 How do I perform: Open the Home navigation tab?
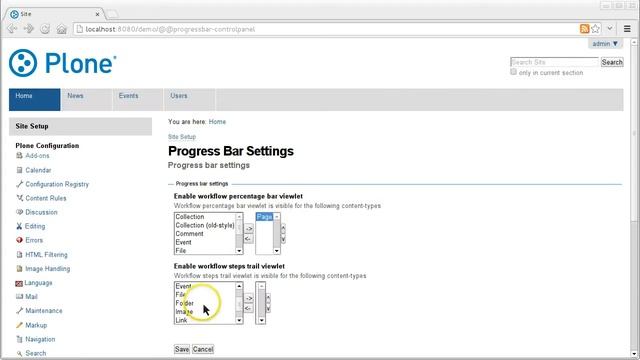point(35,99)
